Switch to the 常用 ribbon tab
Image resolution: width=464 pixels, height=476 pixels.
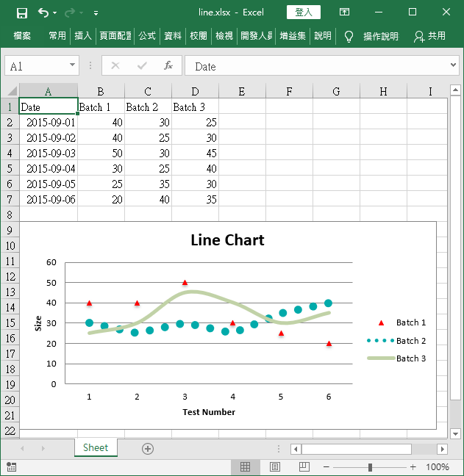(x=57, y=36)
